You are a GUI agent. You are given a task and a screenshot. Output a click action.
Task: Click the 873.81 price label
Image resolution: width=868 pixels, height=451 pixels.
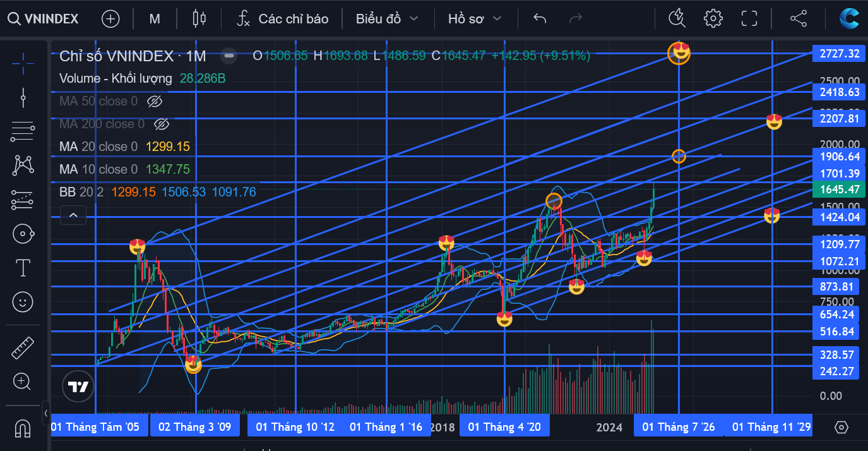(836, 286)
